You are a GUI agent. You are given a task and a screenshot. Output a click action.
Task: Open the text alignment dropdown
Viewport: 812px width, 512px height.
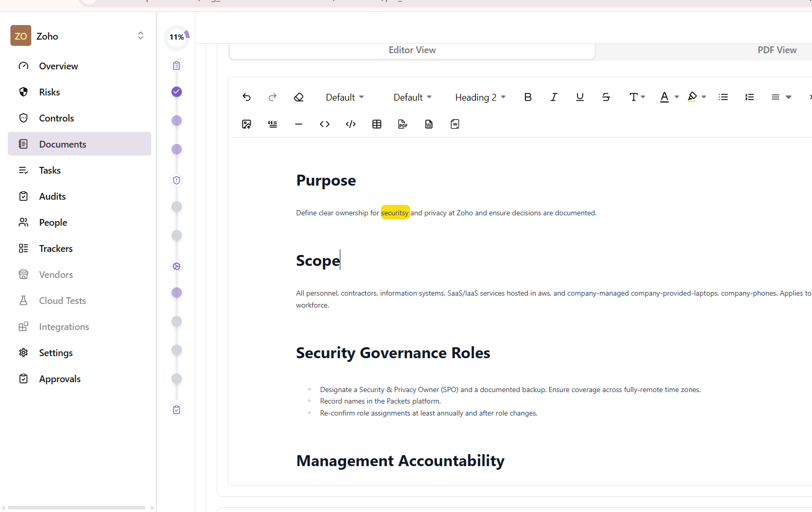tap(781, 97)
